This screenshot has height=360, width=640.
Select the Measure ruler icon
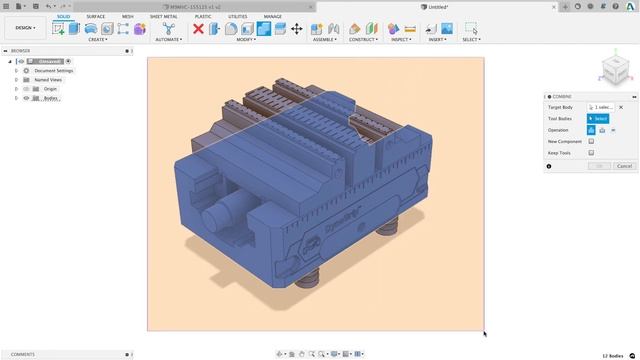410,29
